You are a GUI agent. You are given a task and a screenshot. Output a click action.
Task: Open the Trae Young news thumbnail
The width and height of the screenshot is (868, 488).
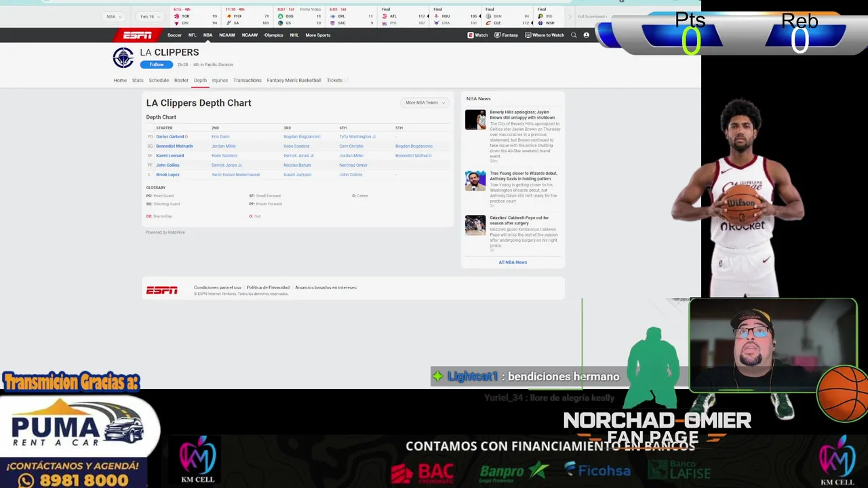(475, 180)
